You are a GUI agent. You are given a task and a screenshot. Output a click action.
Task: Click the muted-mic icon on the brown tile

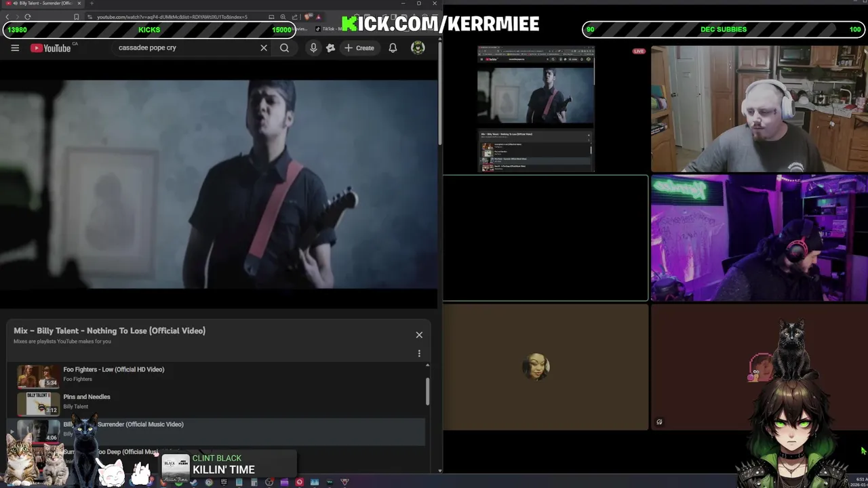click(x=659, y=422)
